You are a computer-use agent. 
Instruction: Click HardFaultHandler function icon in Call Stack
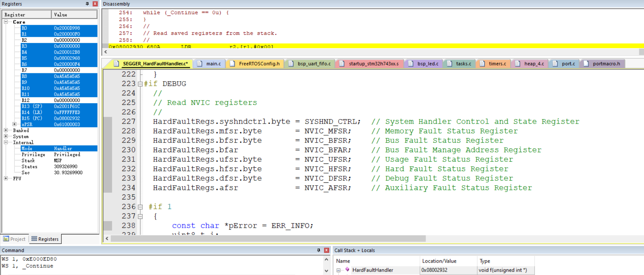click(347, 270)
